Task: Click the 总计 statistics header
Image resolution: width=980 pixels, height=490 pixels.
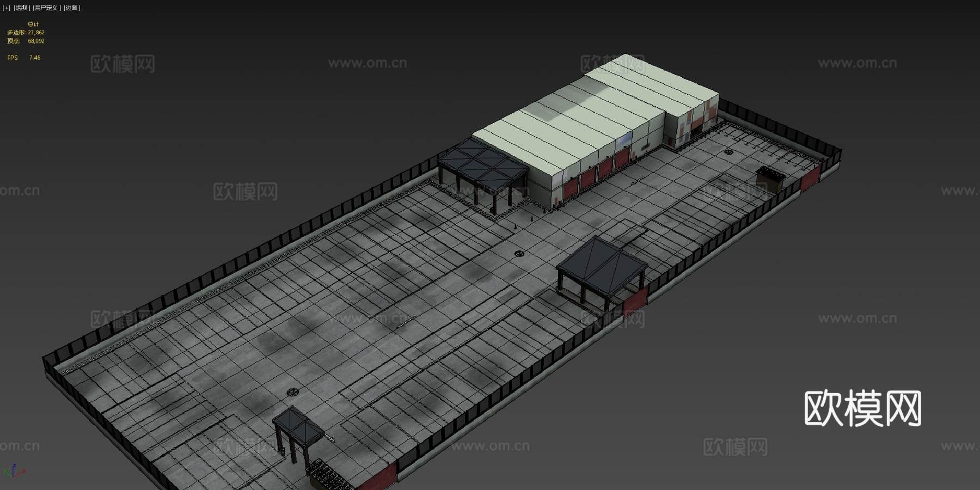Action: click(x=34, y=24)
